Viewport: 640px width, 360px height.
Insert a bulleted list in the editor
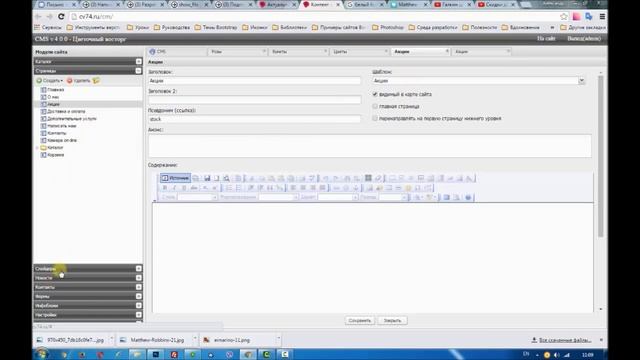239,188
